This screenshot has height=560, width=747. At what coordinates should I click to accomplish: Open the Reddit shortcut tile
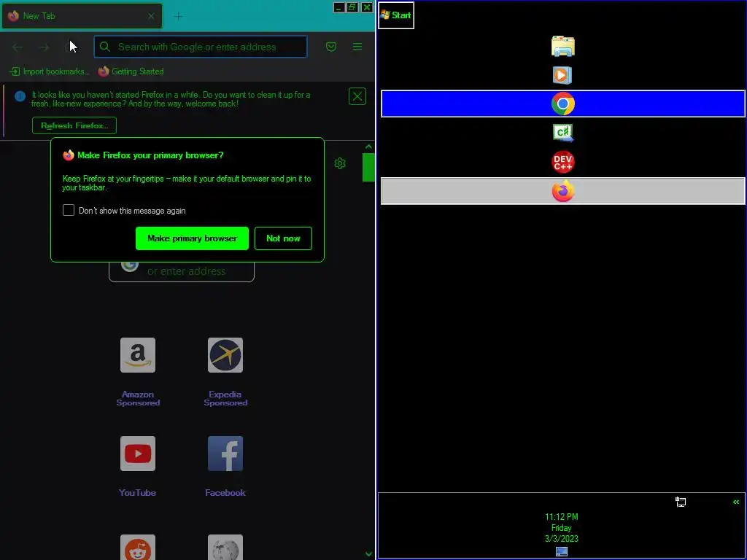[x=138, y=547]
